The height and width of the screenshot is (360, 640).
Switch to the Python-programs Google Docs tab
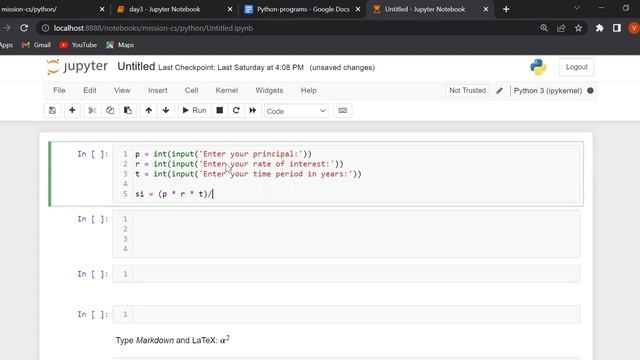pyautogui.click(x=303, y=9)
